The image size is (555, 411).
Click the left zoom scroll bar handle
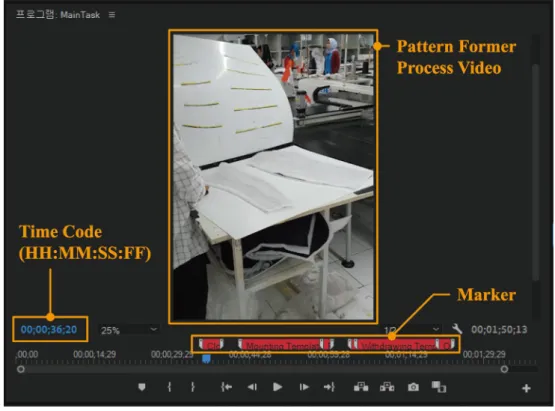click(x=21, y=369)
